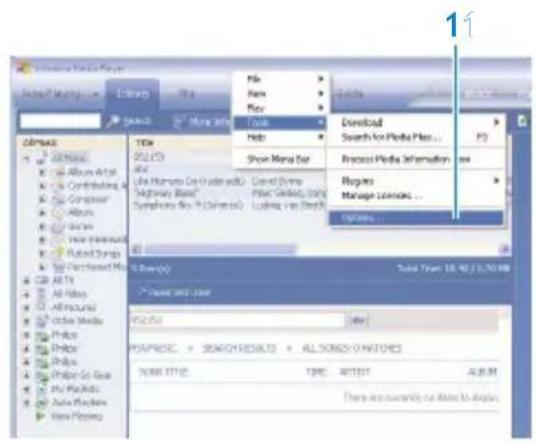The width and height of the screenshot is (537, 443).
Task: Open the Now Playing tab
Action: pos(51,94)
